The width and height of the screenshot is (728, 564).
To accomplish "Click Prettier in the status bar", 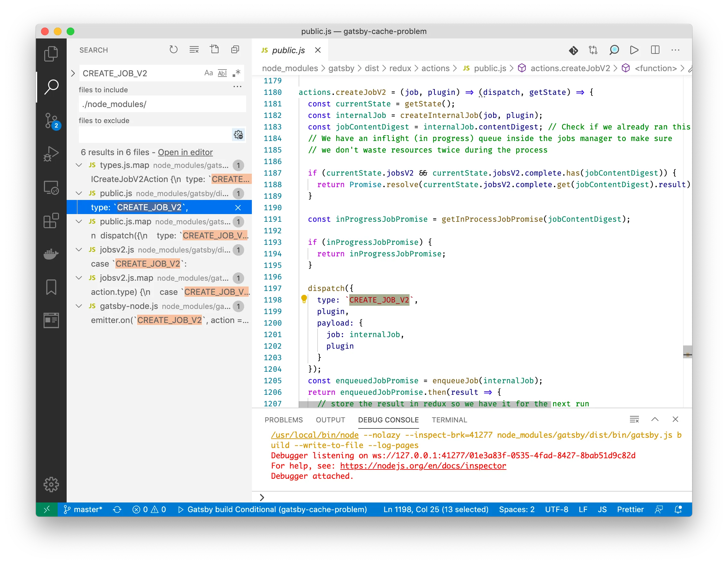I will pos(630,509).
